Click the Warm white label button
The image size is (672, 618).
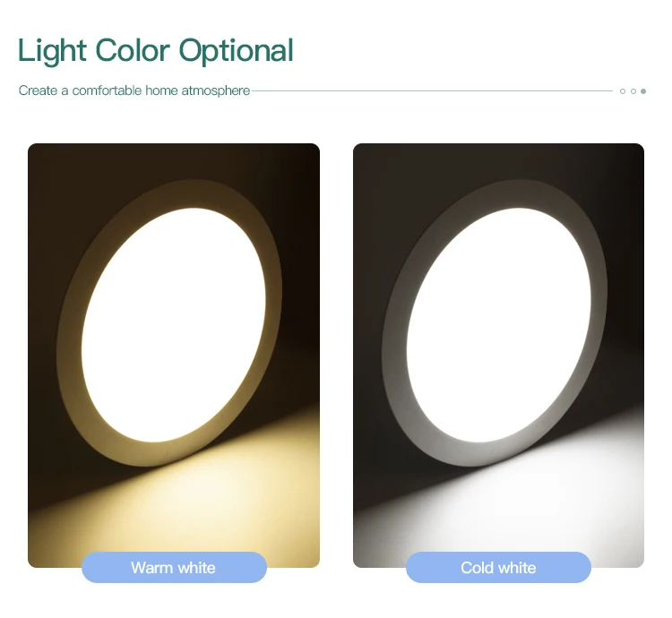(174, 567)
